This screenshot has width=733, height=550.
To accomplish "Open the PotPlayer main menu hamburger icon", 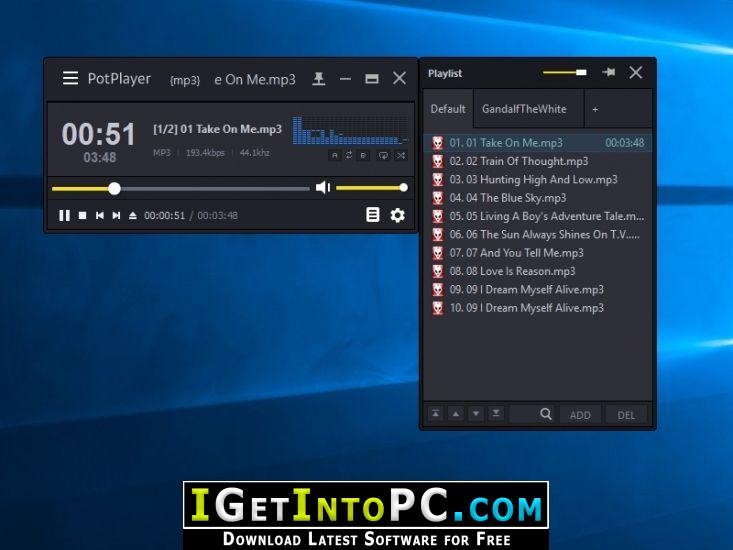I will point(71,78).
